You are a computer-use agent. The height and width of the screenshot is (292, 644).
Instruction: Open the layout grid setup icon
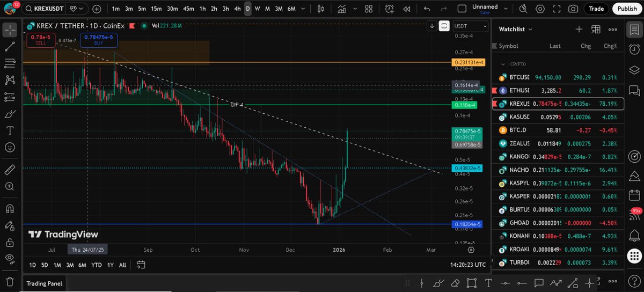pos(369,9)
